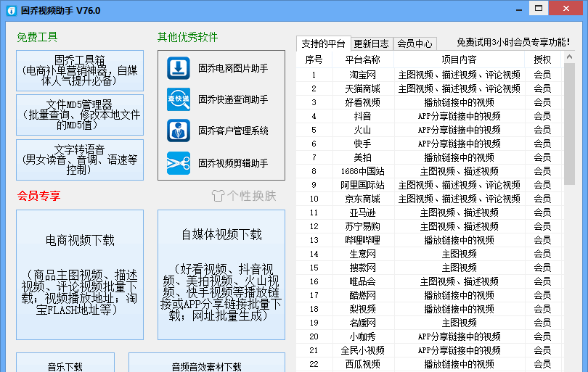
Task: Open 自媒体视频下载 member feature
Action: 221,275
